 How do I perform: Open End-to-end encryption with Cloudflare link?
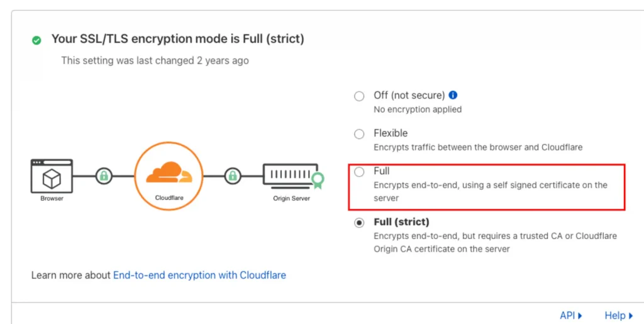pos(199,275)
